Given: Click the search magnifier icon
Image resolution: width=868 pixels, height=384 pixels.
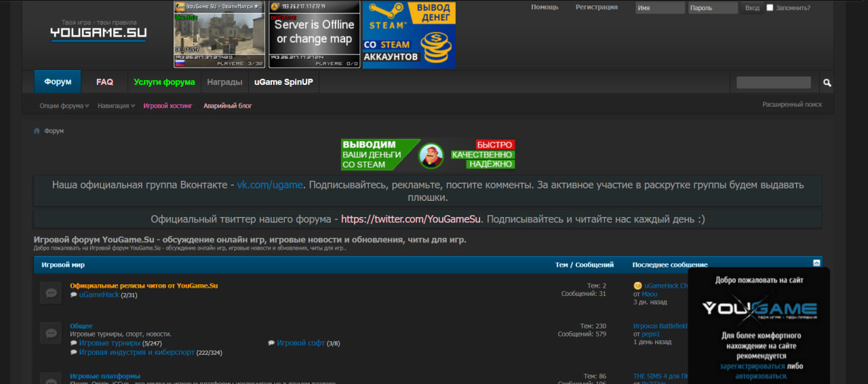Looking at the screenshot, I should [827, 83].
